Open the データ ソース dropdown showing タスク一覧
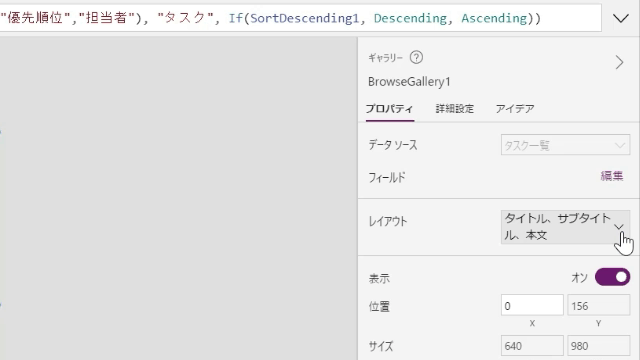640x360 pixels. tap(565, 145)
